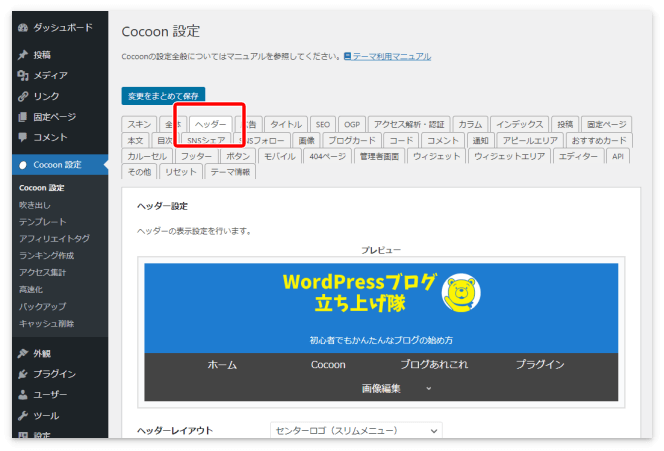Image resolution: width=664 pixels, height=451 pixels.
Task: Open the コメント settings tab
Action: 443,140
